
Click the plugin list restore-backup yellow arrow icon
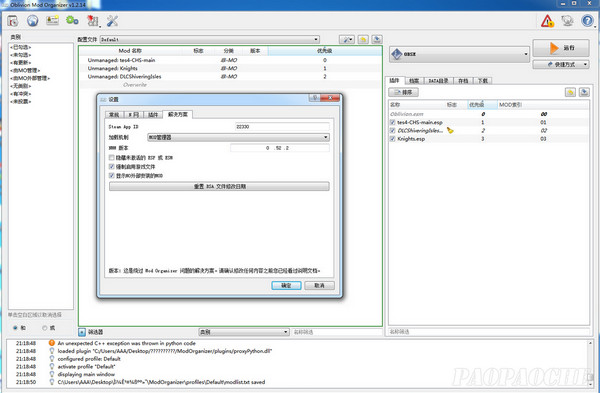coord(571,92)
